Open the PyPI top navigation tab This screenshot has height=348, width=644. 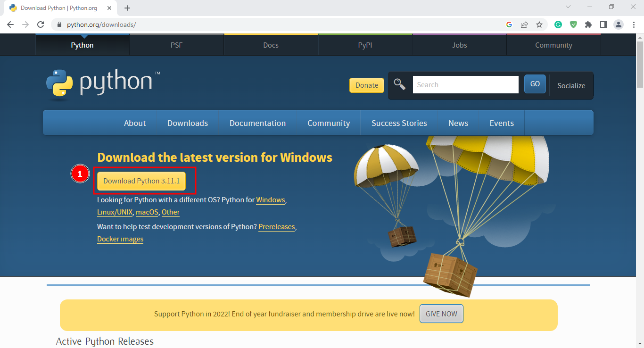(x=365, y=45)
